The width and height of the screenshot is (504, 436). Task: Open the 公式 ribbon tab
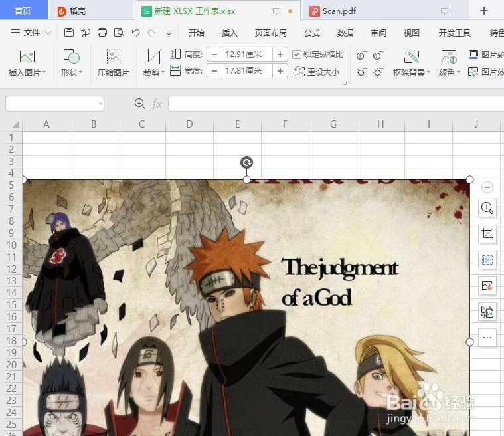tap(312, 33)
